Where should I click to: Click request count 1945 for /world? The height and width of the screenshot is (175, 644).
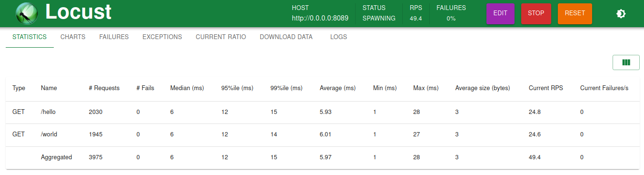pos(96,134)
